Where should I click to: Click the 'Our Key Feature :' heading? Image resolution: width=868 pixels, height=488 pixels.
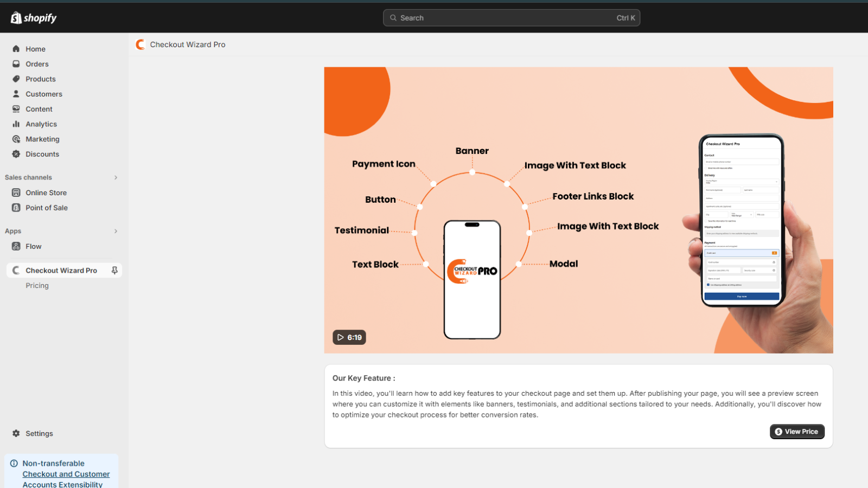[363, 378]
